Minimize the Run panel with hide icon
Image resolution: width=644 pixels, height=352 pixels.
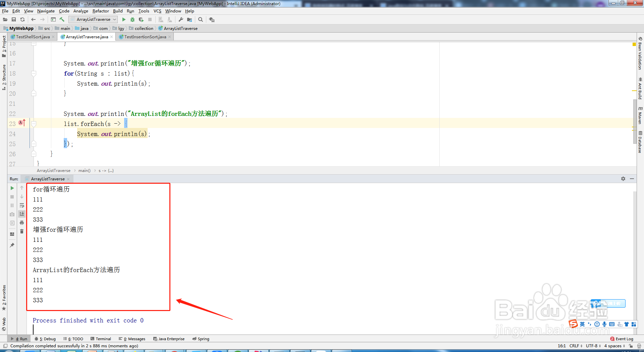[x=632, y=179]
